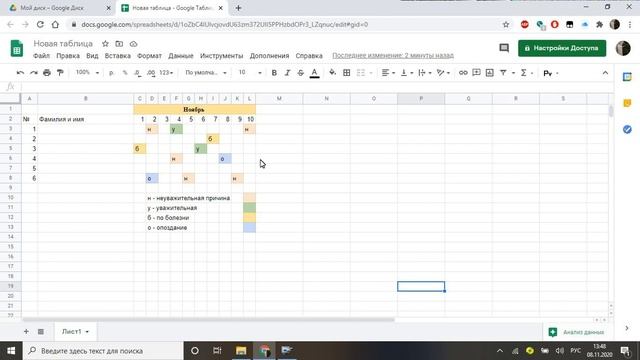
Task: Click the Мой диск browser tab
Action: tap(60, 8)
